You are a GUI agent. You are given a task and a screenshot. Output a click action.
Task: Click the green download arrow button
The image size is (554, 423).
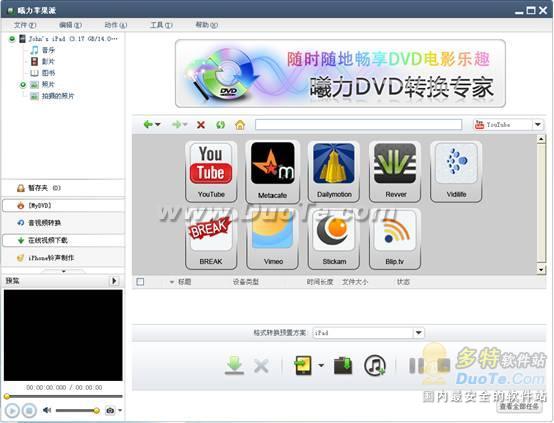(x=234, y=365)
